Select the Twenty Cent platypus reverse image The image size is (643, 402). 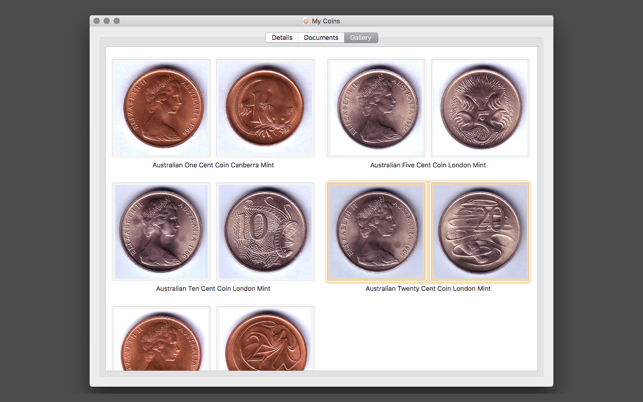tap(480, 232)
